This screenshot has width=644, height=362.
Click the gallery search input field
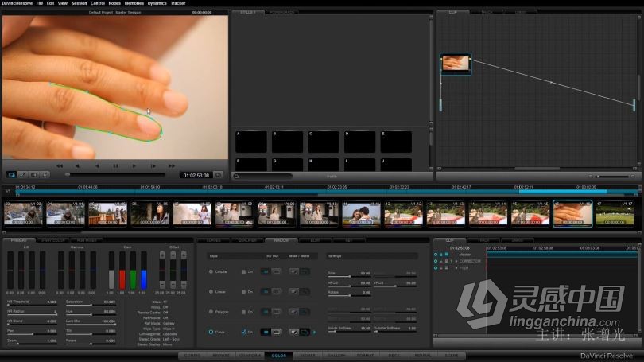pos(263,177)
